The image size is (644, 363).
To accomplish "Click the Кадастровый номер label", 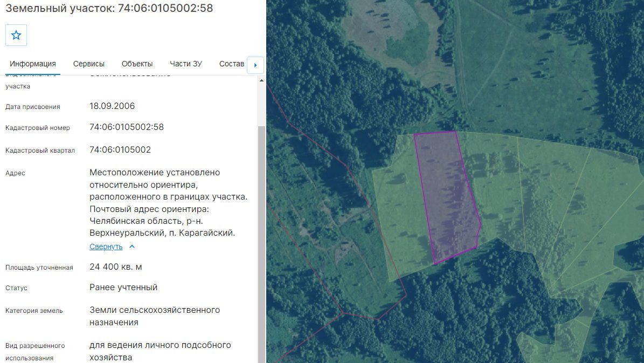I will click(x=38, y=128).
